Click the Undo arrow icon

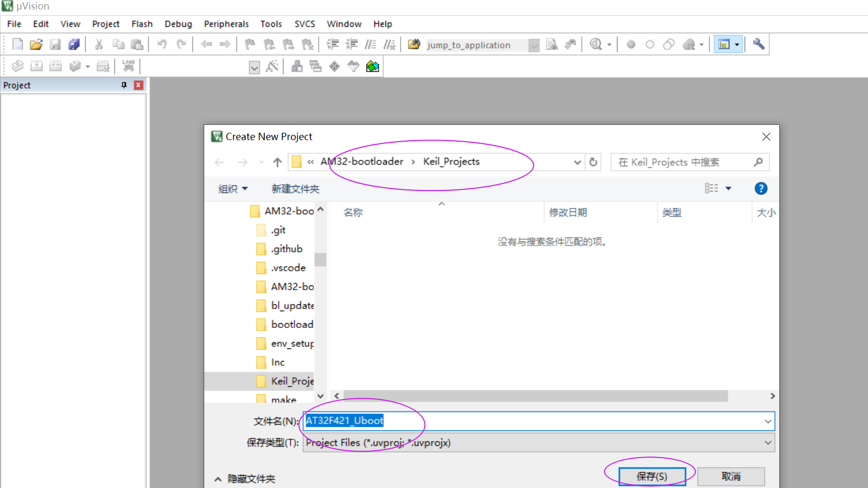[162, 45]
